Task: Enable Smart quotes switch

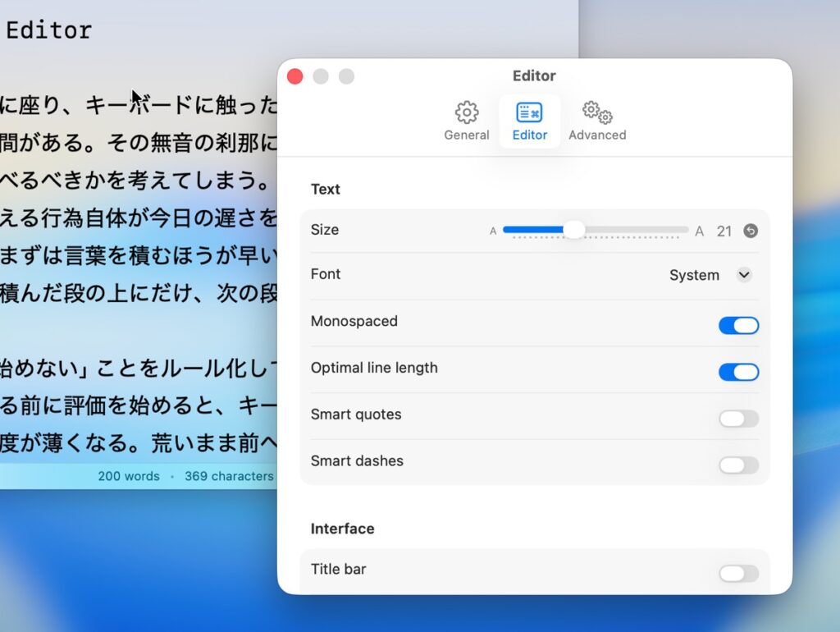Action: tap(738, 419)
